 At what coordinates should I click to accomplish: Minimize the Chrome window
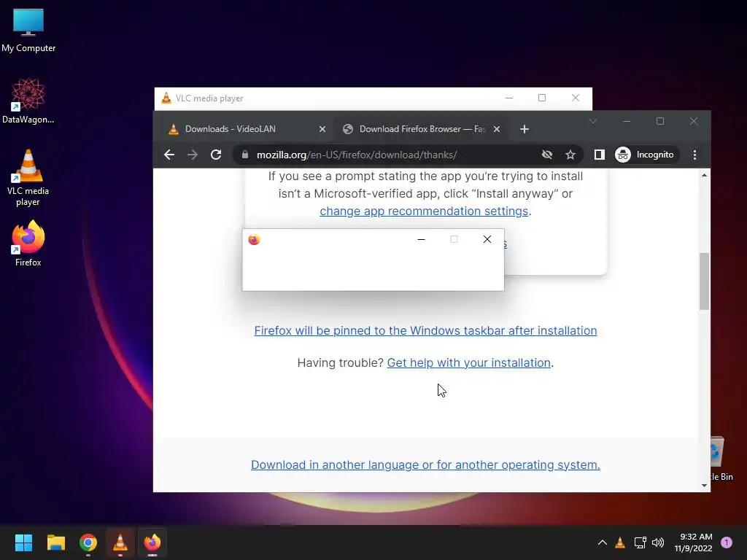pos(627,122)
